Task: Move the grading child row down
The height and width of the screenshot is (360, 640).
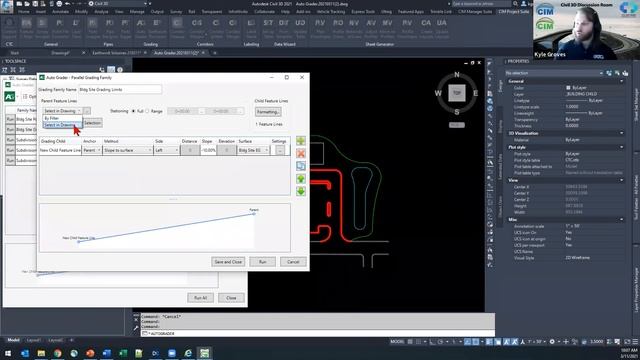Action: 301,191
